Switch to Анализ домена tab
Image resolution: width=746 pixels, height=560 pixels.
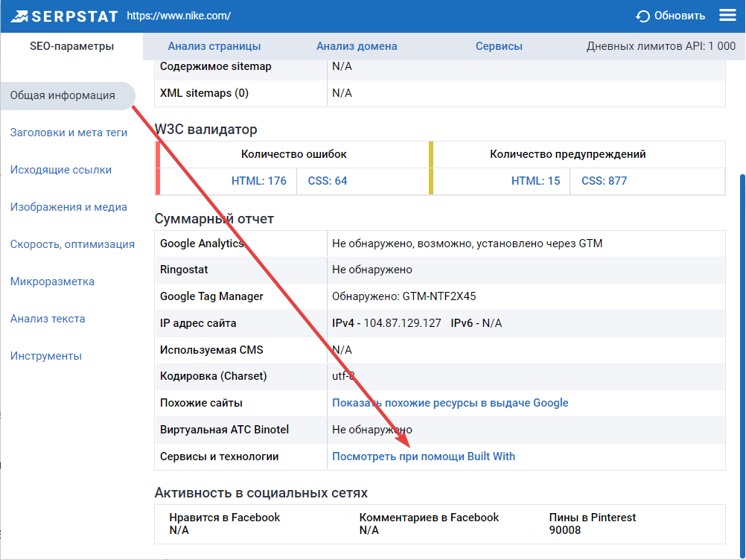(x=357, y=46)
